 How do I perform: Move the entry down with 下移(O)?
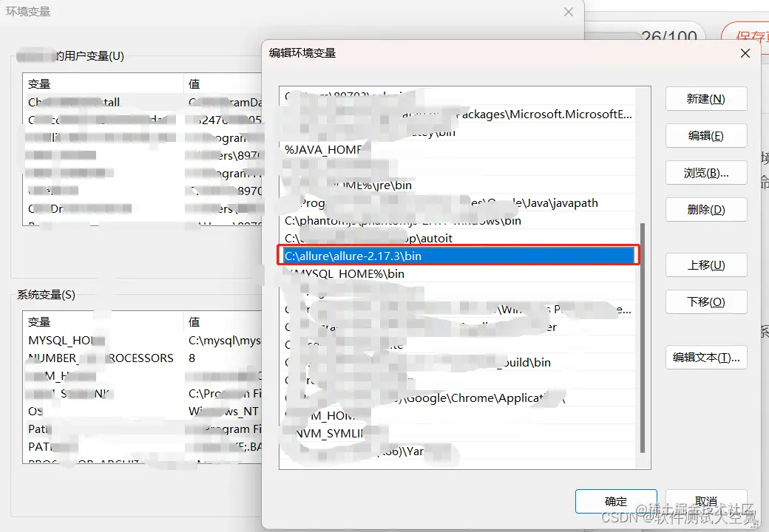click(x=705, y=301)
